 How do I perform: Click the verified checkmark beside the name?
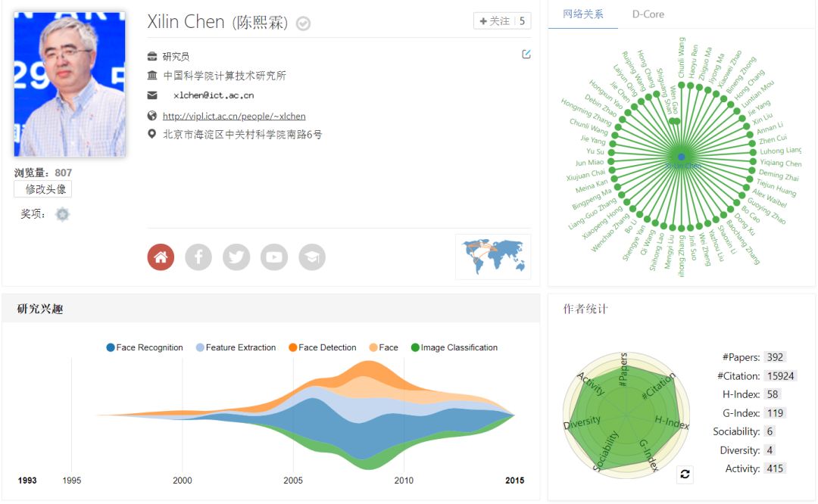(303, 23)
